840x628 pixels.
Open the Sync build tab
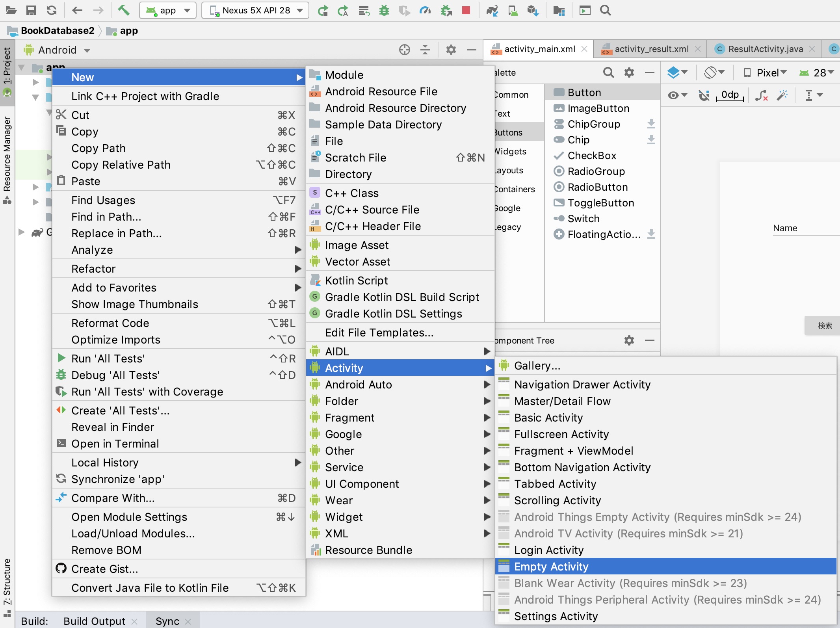167,621
